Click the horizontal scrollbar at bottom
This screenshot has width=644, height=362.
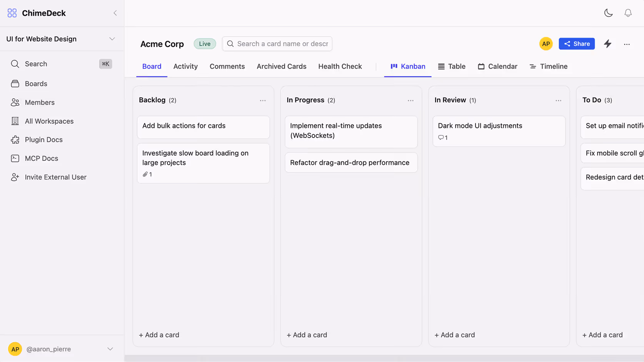pyautogui.click(x=384, y=358)
